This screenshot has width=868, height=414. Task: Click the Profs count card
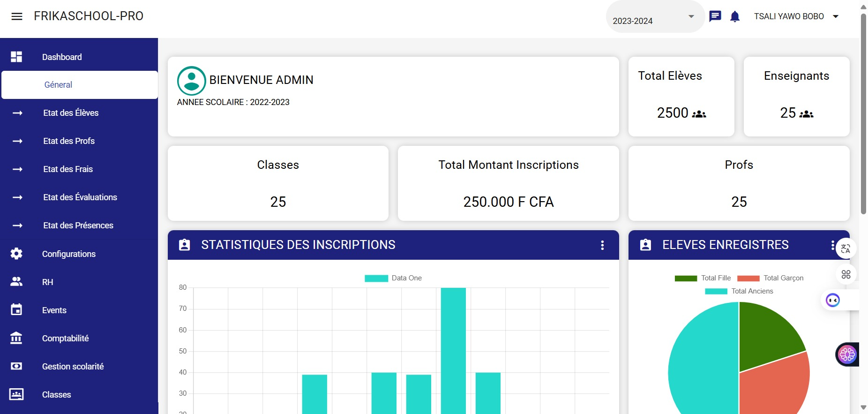point(739,183)
